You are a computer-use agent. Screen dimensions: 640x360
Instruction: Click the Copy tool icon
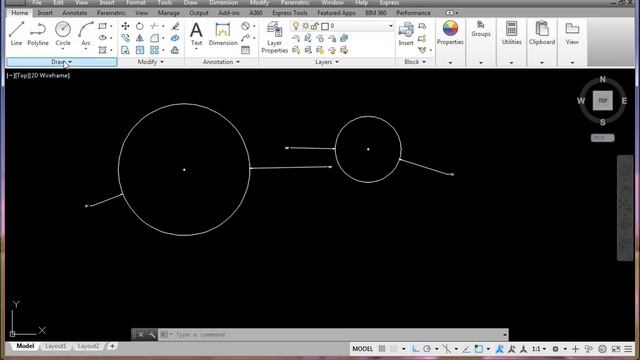(125, 38)
